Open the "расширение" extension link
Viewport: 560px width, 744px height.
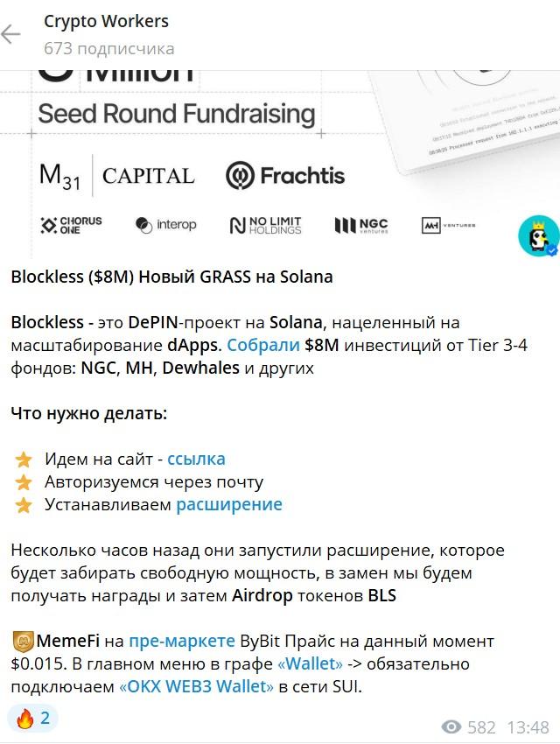pos(229,504)
